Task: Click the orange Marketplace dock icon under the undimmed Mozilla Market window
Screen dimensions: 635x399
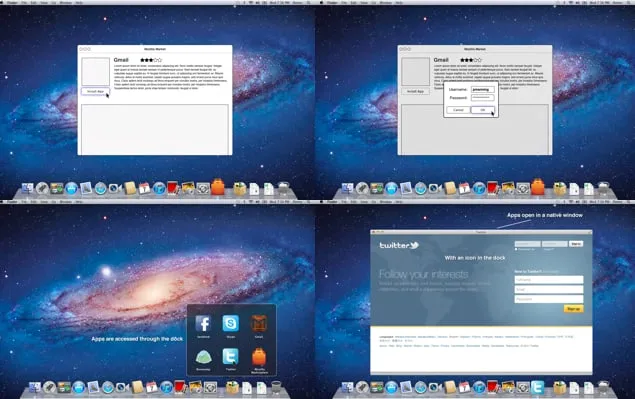Action: tap(217, 188)
